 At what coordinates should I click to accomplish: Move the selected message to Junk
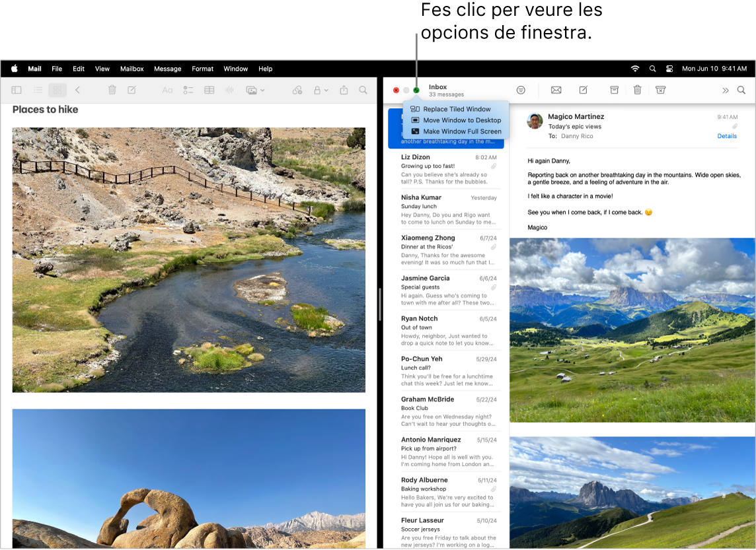coord(661,90)
